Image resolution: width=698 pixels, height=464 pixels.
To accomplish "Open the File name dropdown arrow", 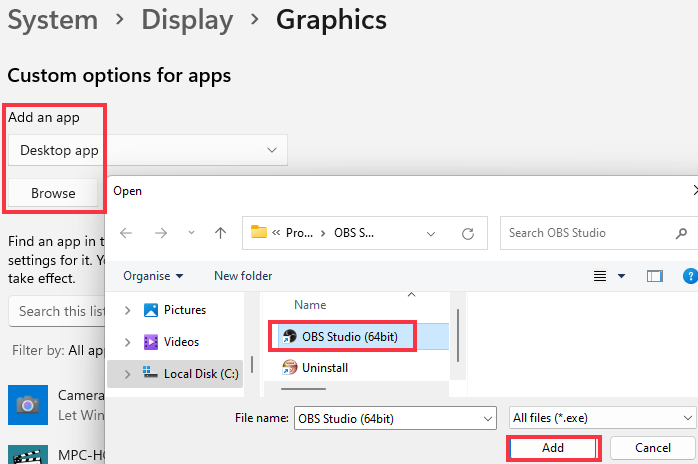I will pos(487,418).
